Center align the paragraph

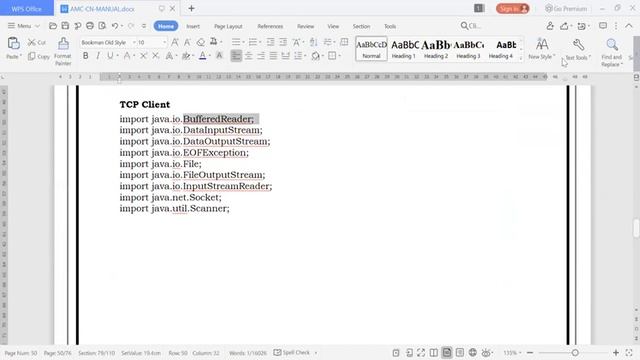[x=248, y=56]
